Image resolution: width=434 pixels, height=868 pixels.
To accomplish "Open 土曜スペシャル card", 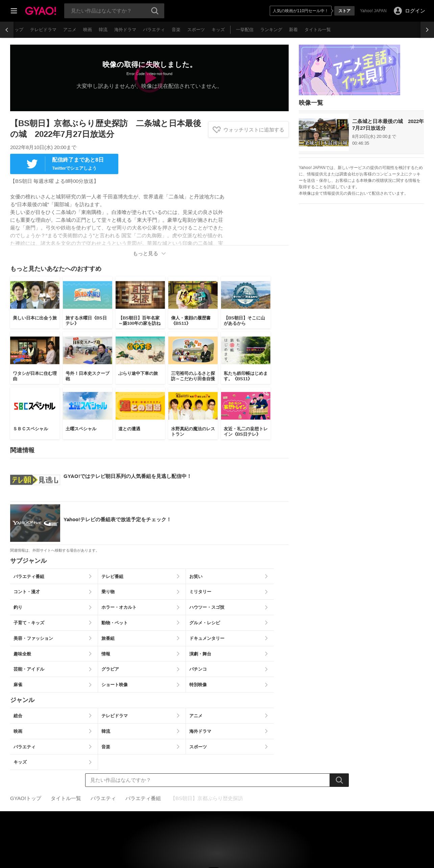I will coord(88,414).
